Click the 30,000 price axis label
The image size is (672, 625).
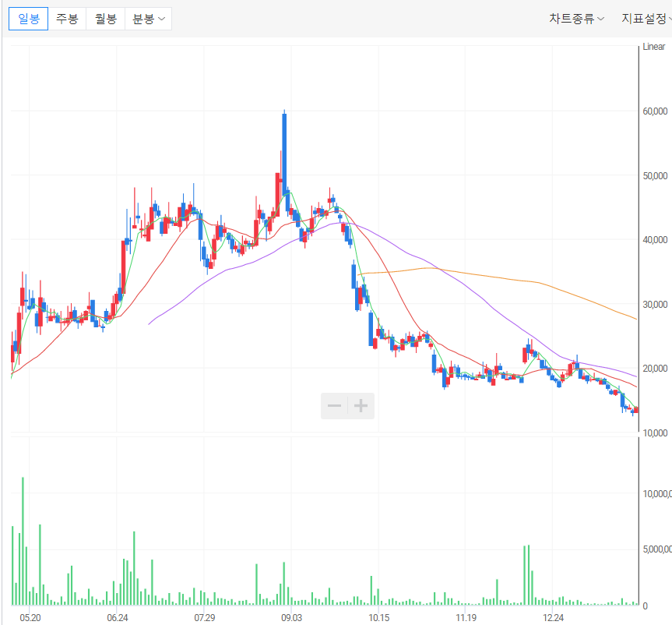(655, 304)
